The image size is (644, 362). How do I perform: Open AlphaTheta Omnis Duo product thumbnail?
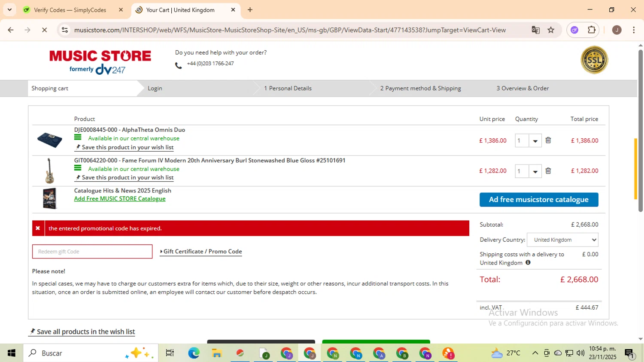click(49, 140)
